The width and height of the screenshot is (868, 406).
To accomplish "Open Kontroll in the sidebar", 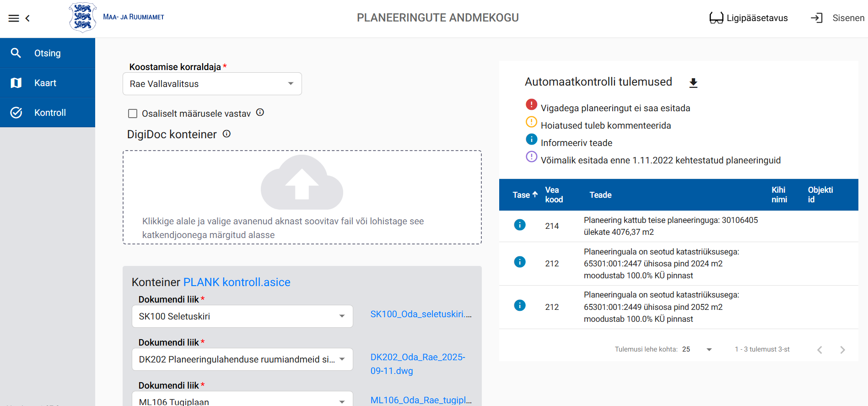I will click(x=48, y=113).
